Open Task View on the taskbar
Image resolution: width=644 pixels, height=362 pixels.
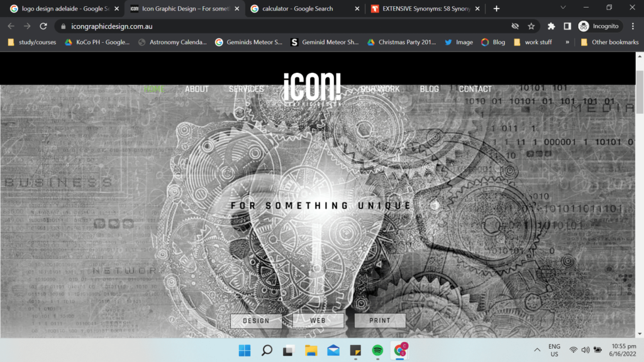click(289, 351)
